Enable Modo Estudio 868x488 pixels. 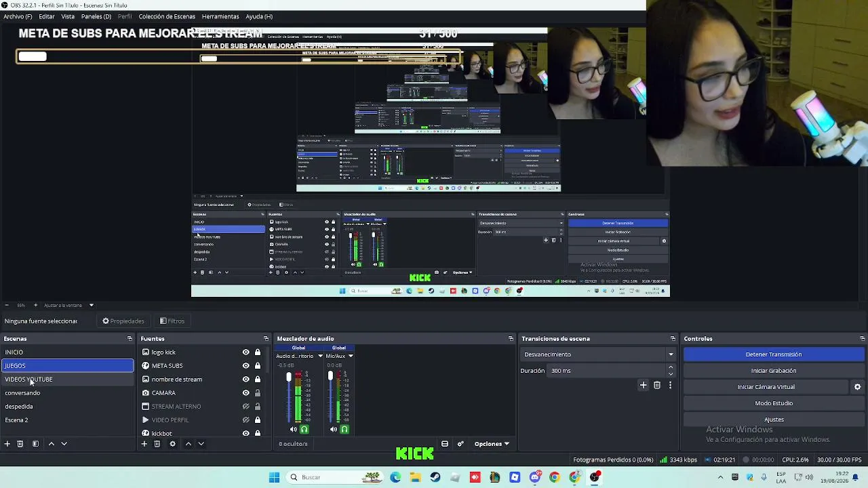(x=774, y=403)
